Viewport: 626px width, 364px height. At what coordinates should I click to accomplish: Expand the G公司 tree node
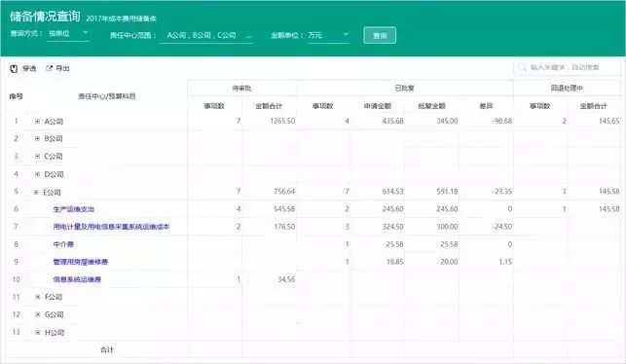pyautogui.click(x=38, y=314)
